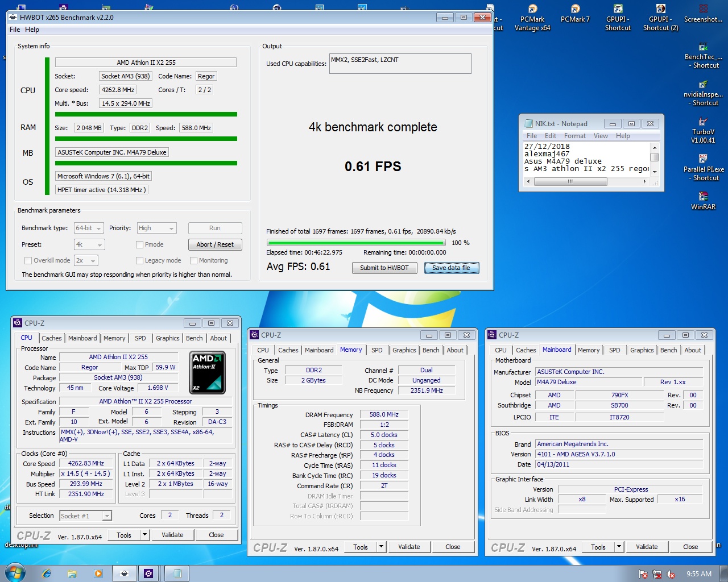
Task: Open Parallel PI.exe shortcut icon
Action: click(x=703, y=168)
